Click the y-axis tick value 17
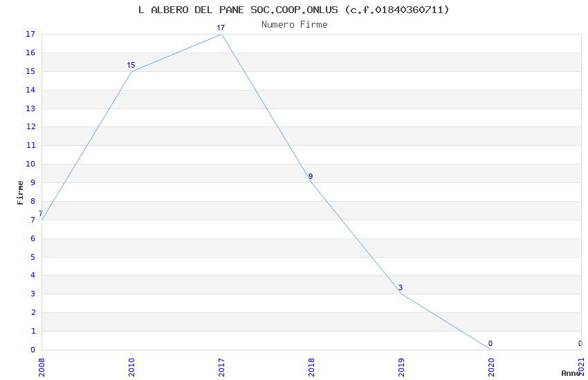 pos(30,34)
